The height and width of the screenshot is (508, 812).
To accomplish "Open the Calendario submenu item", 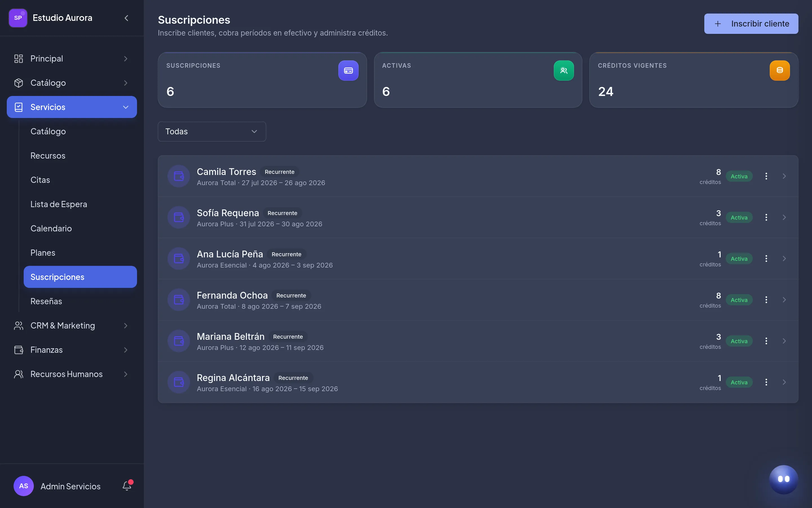I will (x=80, y=229).
